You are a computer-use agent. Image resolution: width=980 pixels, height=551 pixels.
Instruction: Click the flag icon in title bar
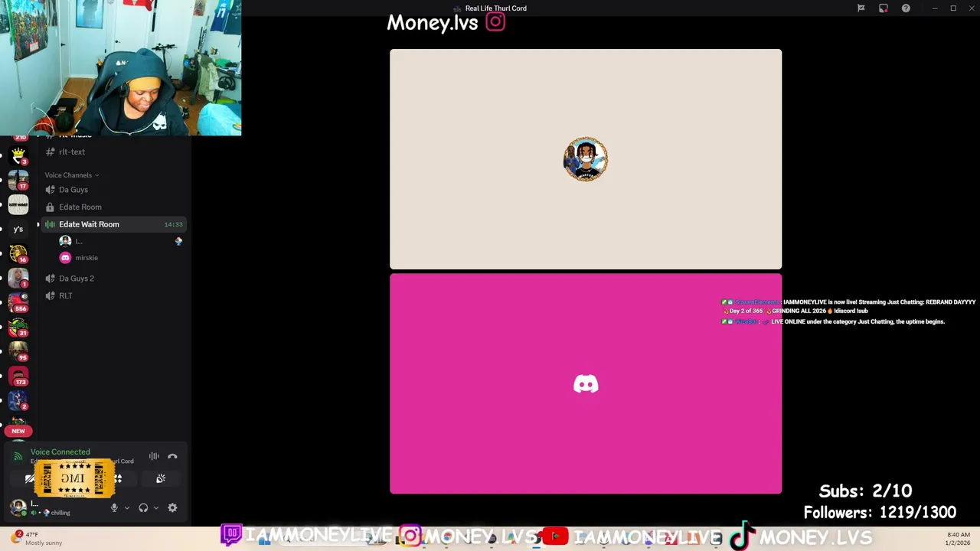point(861,8)
